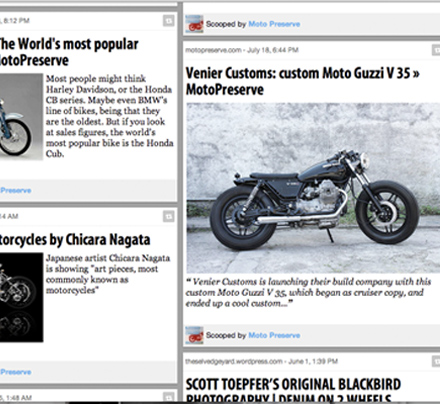Click rescoop icon on Scott Toepfer Blackbird post
This screenshot has width=440, height=404.
tap(436, 361)
